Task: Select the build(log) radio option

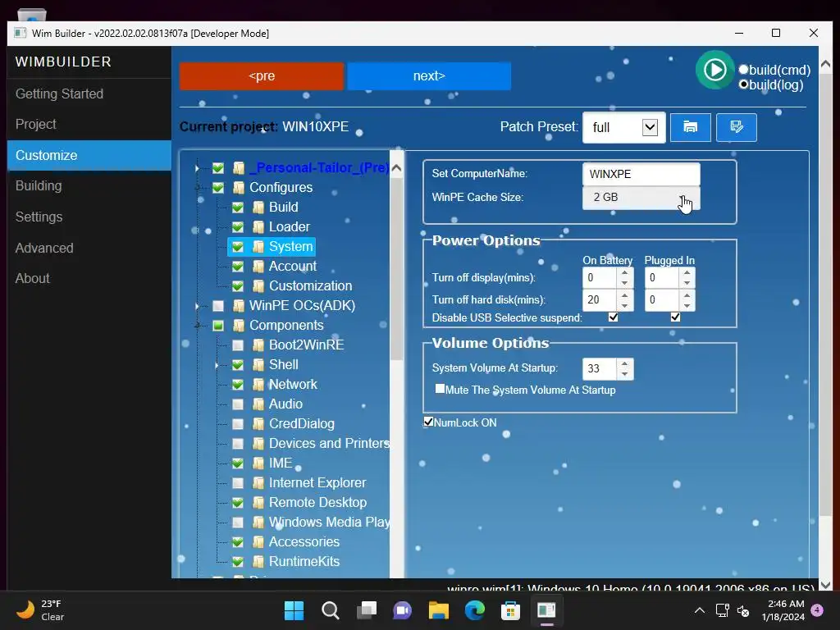Action: click(743, 84)
